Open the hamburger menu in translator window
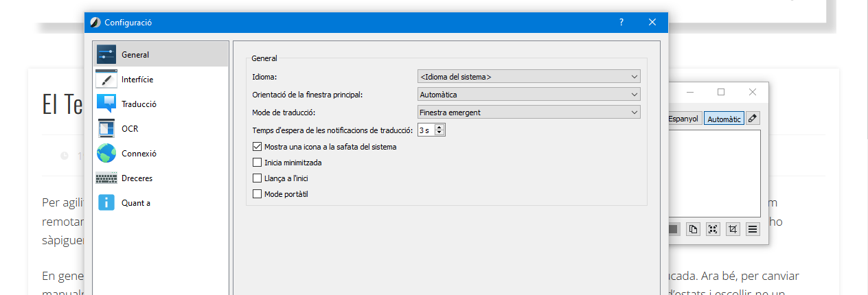This screenshot has height=295, width=868. click(753, 229)
